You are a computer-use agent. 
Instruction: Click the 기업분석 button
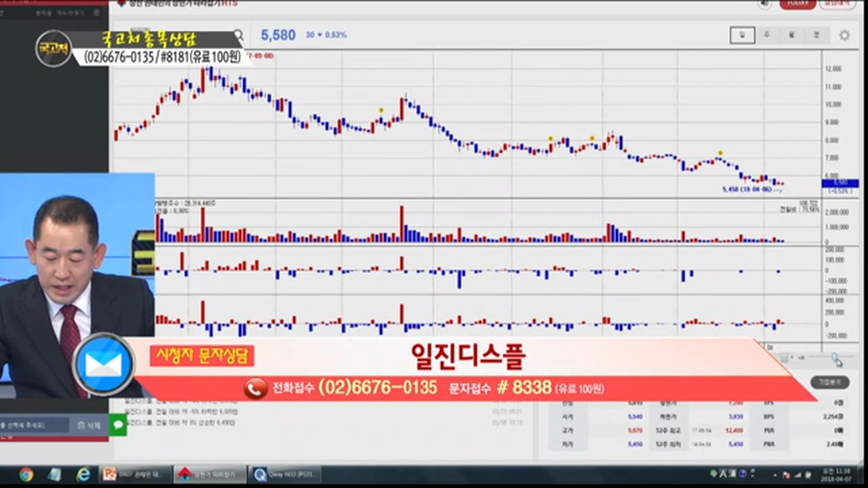(x=829, y=382)
